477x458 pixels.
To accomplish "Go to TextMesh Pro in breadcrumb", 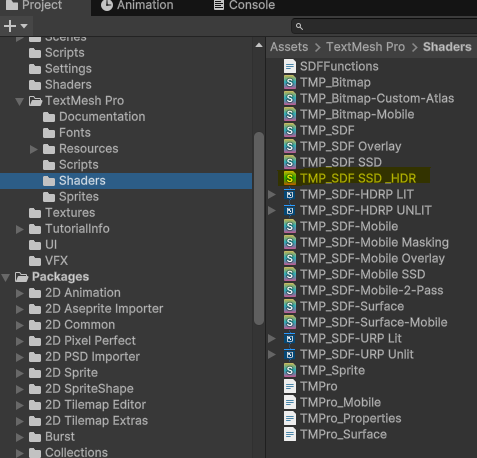I will tap(365, 47).
